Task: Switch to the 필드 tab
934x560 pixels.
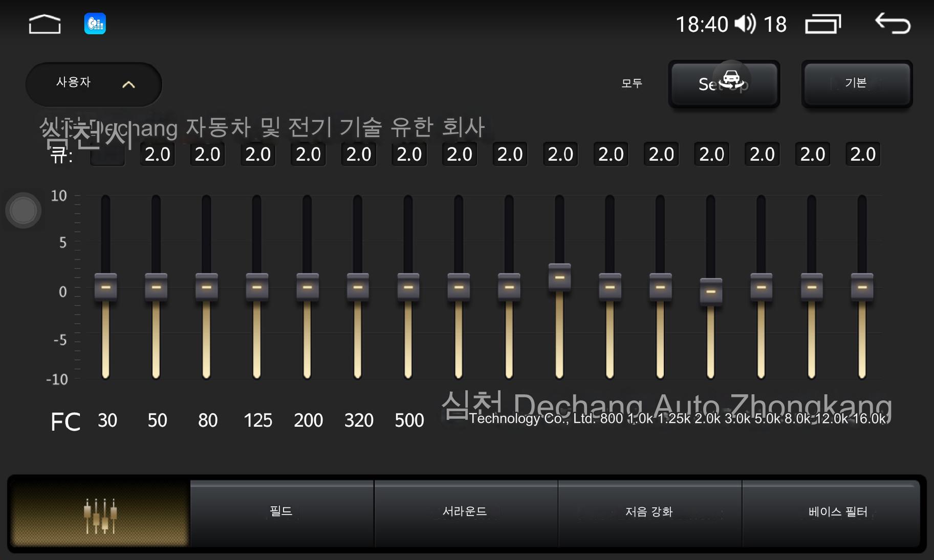Action: pyautogui.click(x=281, y=511)
